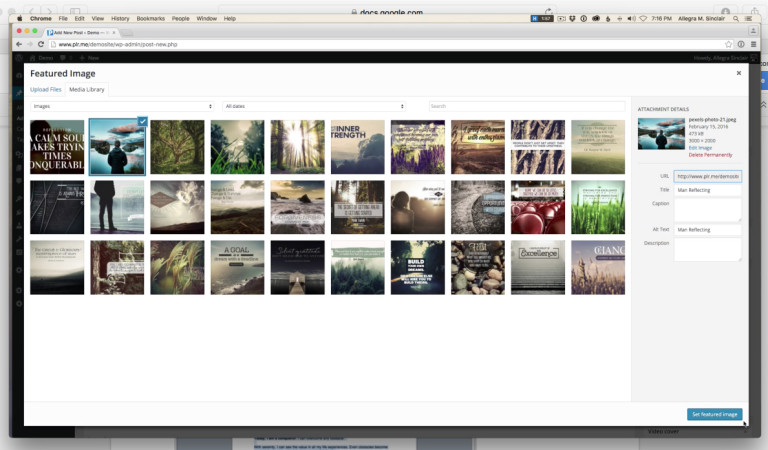Edit the Alt Text field
This screenshot has height=450, width=768.
pos(708,230)
